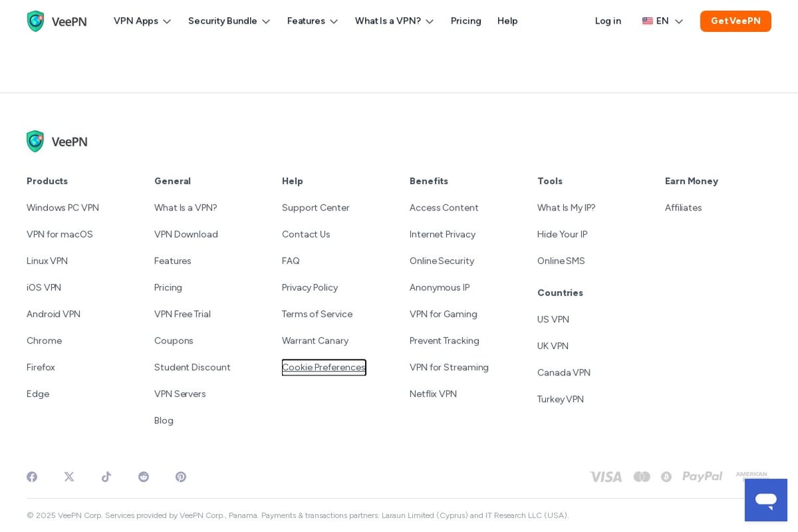
Task: Open the Student Discount link
Action: click(193, 367)
